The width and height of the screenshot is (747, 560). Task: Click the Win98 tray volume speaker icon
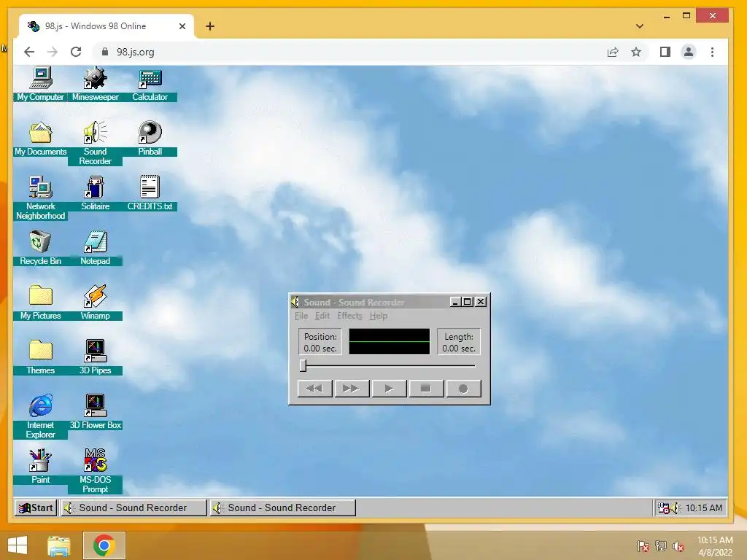pos(676,508)
